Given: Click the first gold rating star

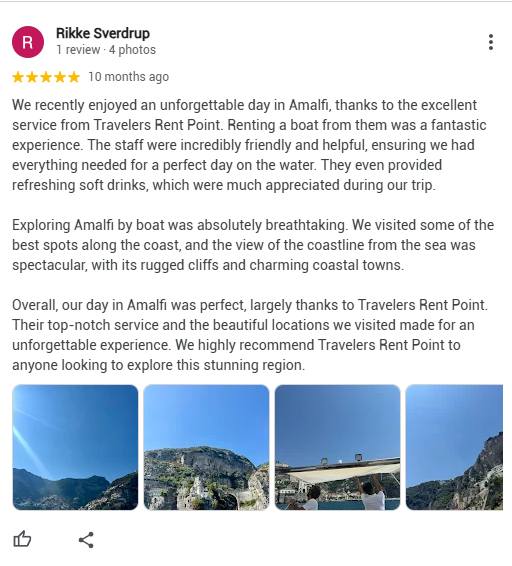Looking at the screenshot, I should (18, 77).
